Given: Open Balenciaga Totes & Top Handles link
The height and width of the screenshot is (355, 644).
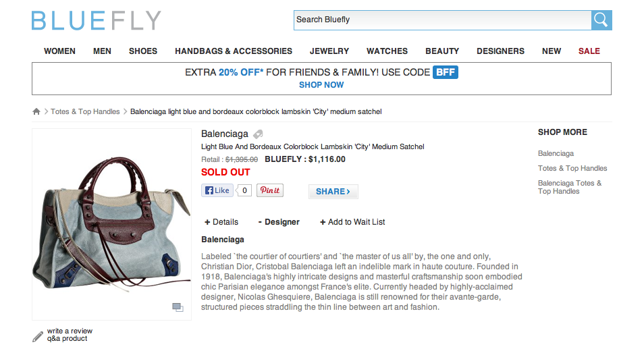Looking at the screenshot, I should point(570,187).
